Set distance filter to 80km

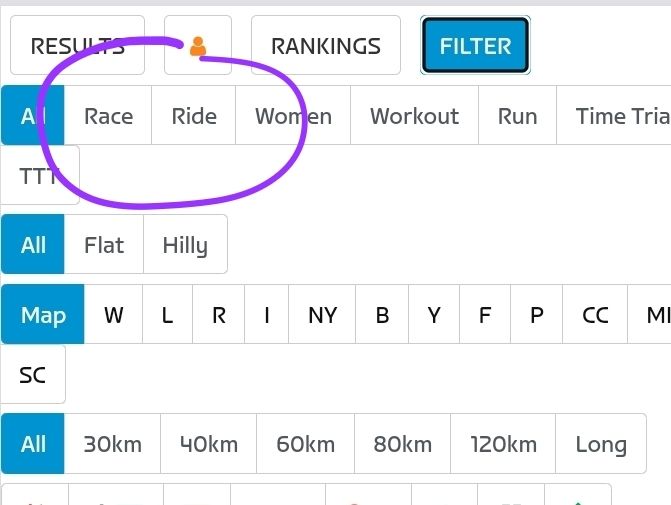coord(402,444)
